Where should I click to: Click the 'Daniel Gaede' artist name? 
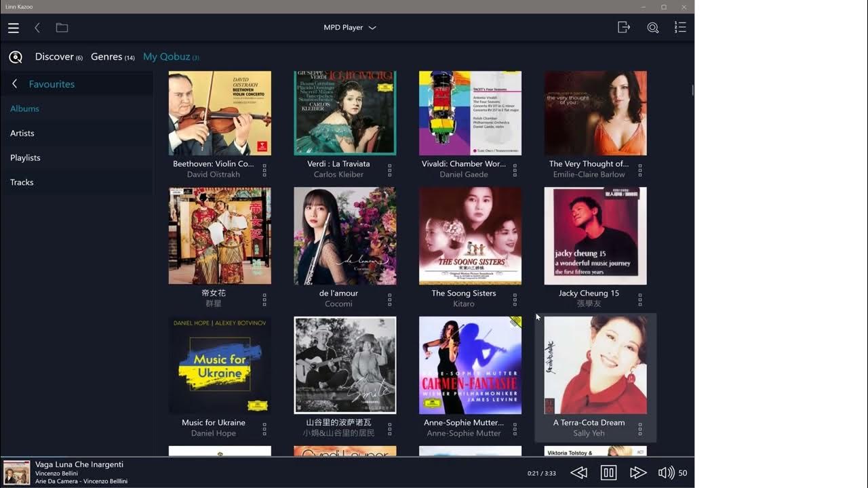pyautogui.click(x=464, y=174)
